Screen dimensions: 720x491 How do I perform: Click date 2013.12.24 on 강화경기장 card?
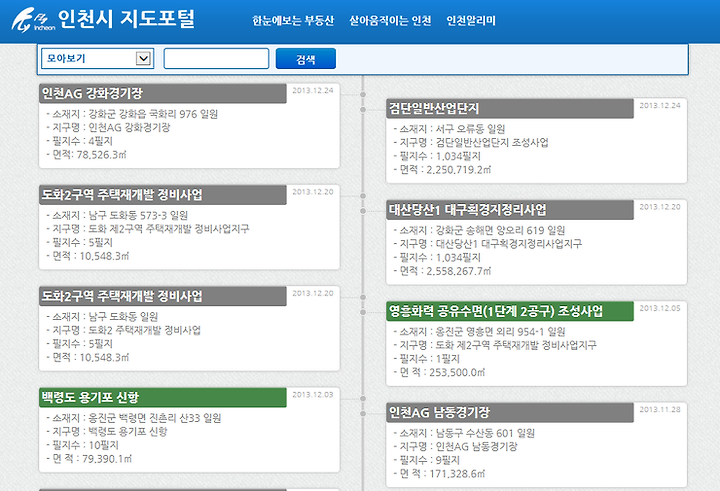pyautogui.click(x=313, y=90)
